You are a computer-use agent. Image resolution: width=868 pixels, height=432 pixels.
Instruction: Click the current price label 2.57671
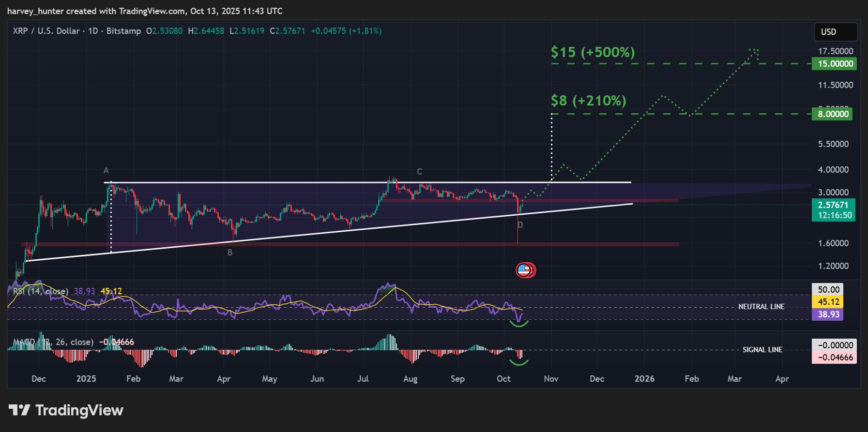click(x=833, y=205)
